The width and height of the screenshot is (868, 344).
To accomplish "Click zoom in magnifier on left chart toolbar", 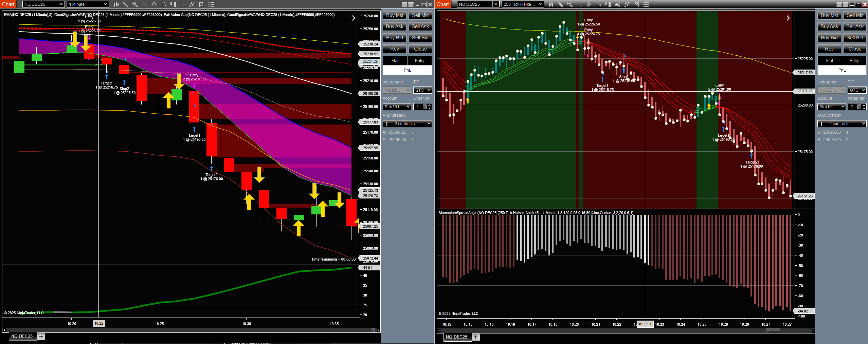I will point(135,4).
